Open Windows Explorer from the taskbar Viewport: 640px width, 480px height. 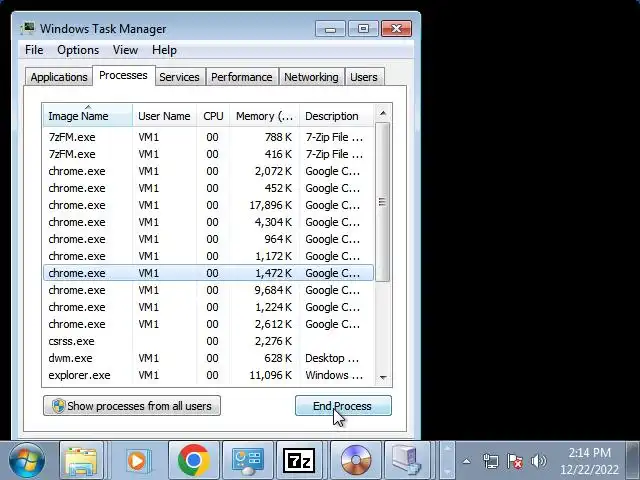(x=81, y=460)
